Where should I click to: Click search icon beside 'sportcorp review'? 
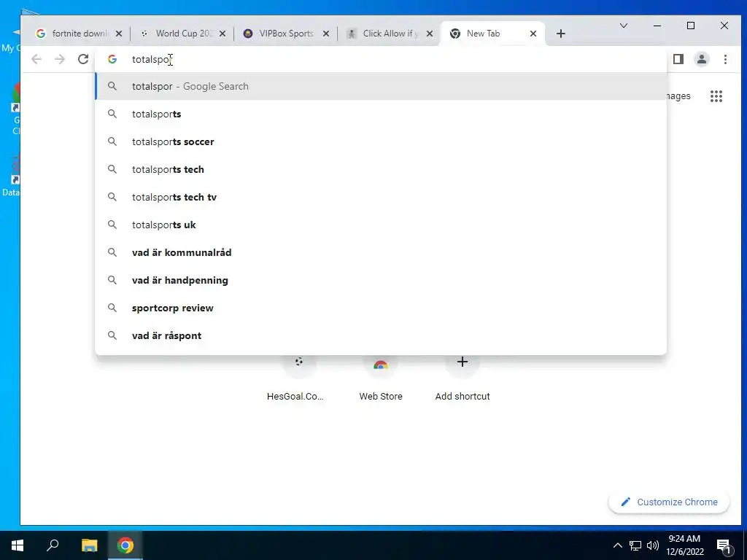coord(112,308)
